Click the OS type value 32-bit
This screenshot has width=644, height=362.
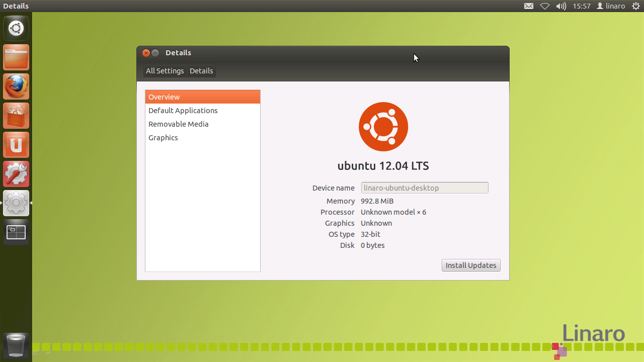(370, 234)
